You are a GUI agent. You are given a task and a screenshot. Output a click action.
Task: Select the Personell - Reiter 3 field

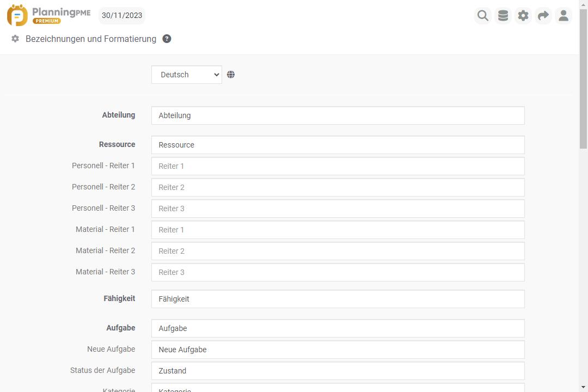pos(338,209)
